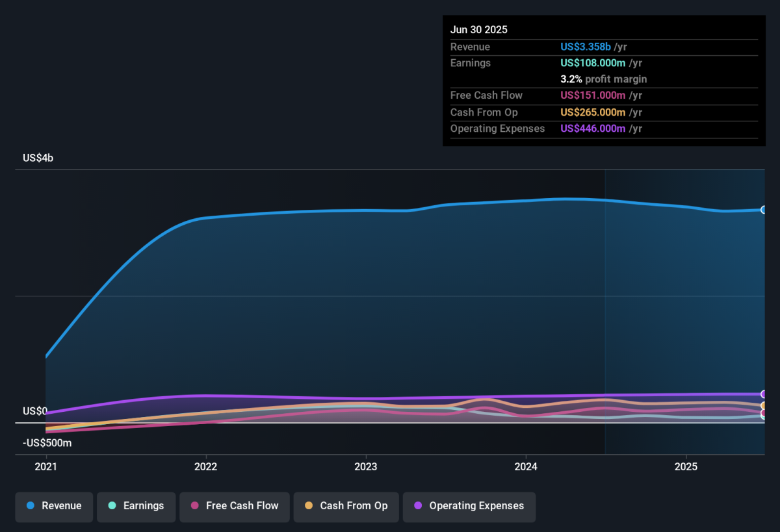The image size is (780, 532).
Task: Select the Revenue endpoint marker on chart
Action: (764, 210)
